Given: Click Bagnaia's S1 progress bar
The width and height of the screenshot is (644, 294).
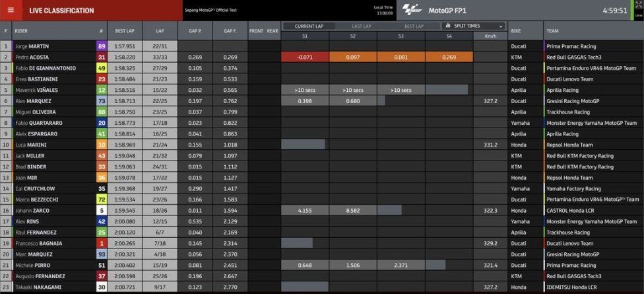Looking at the screenshot, I should point(297,243).
